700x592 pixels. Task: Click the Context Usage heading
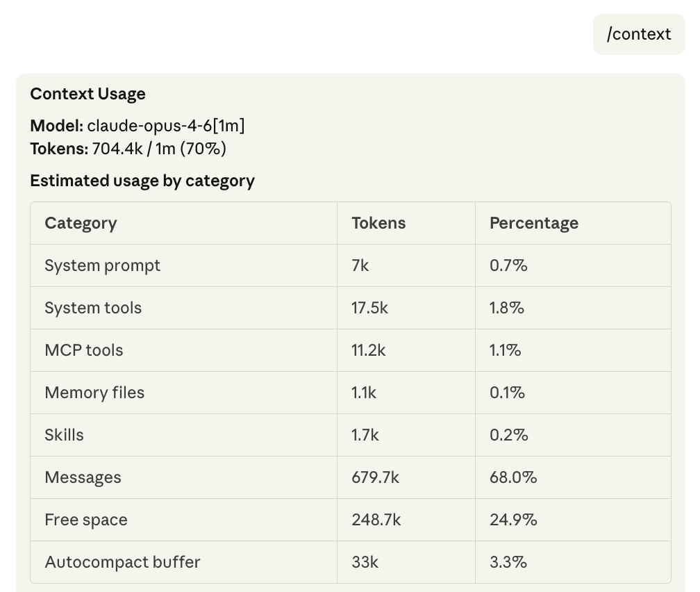[x=87, y=94]
